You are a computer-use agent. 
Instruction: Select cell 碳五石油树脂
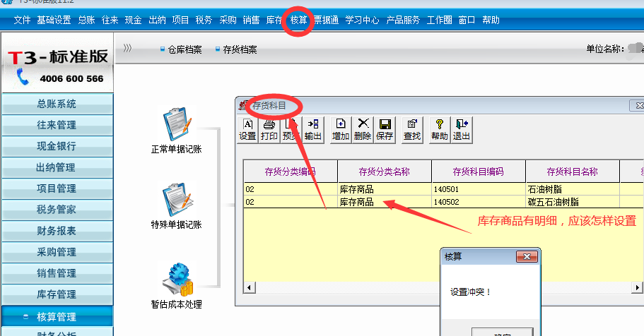[573, 202]
